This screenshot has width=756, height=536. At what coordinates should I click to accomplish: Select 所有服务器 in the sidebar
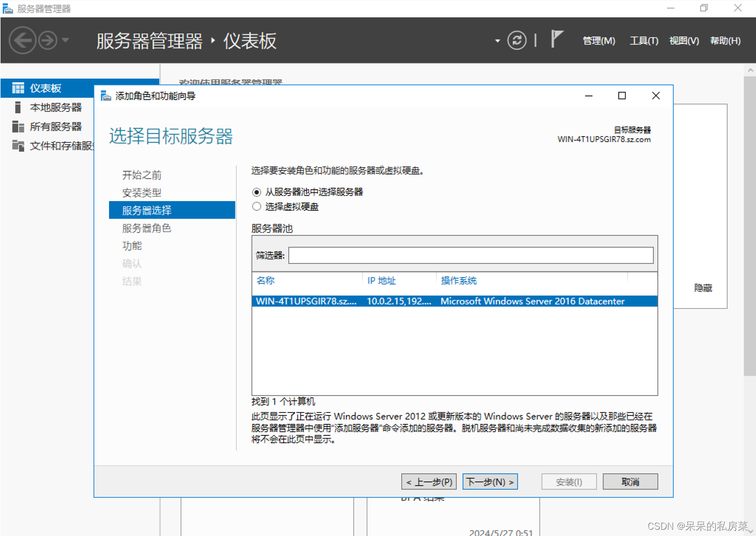(x=56, y=127)
